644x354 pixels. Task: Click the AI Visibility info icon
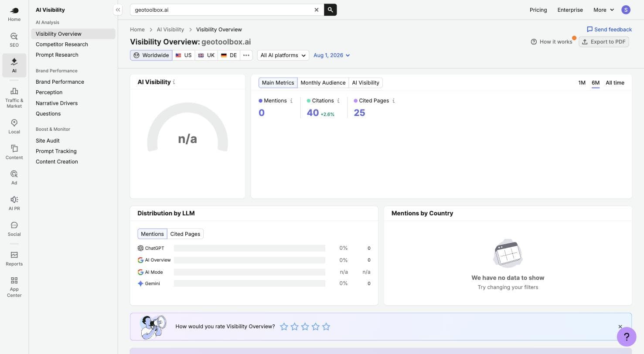click(x=174, y=82)
